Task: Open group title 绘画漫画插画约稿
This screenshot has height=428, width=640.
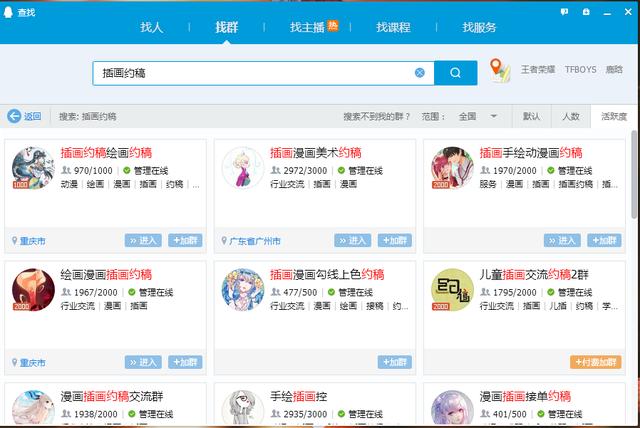Action: click(106, 275)
